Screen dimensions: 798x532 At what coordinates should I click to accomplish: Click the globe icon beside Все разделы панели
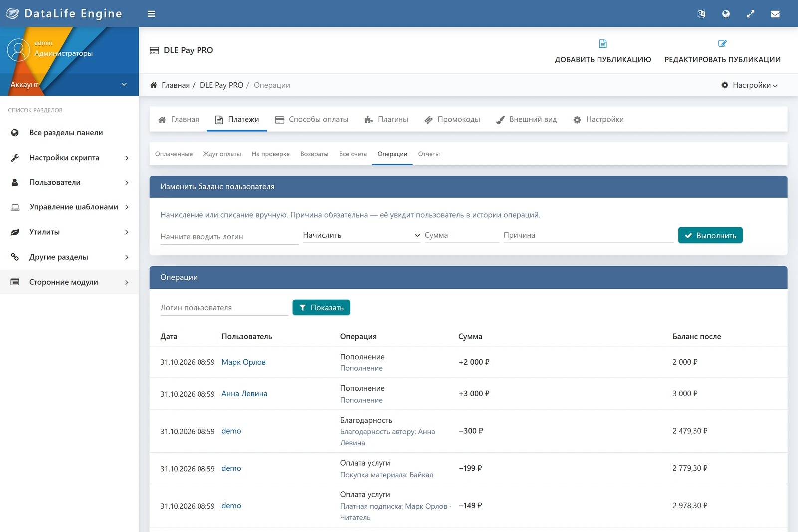15,133
